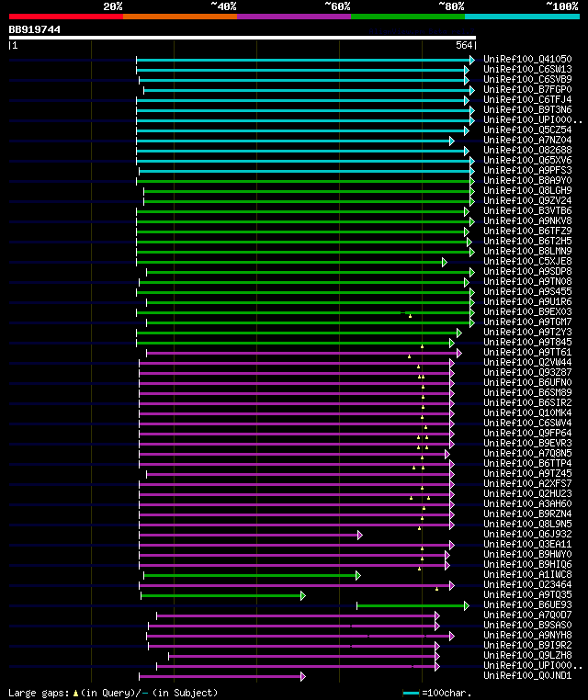The width and height of the screenshot is (588, 700).
Task: Open hit UniRef100_B9T3N6
Action: pos(527,109)
